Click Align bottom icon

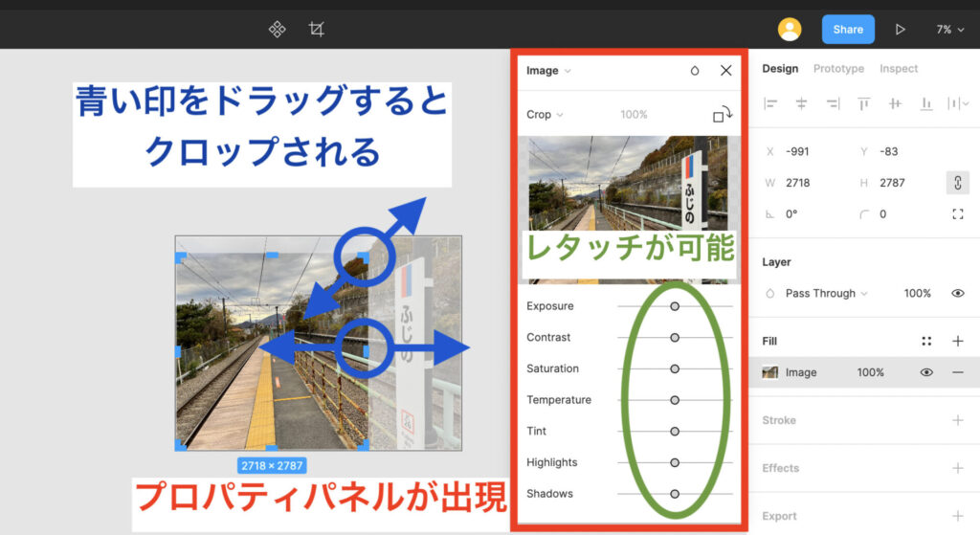tap(926, 103)
